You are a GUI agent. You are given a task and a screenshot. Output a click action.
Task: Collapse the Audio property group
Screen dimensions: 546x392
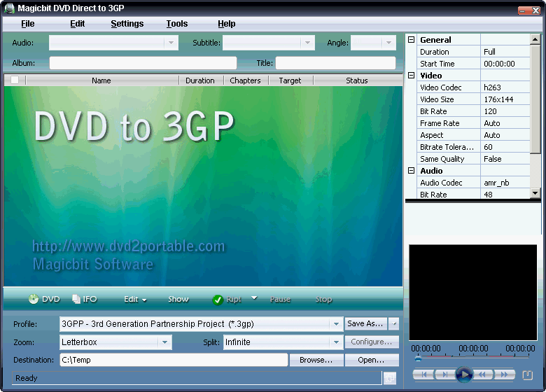pos(411,171)
